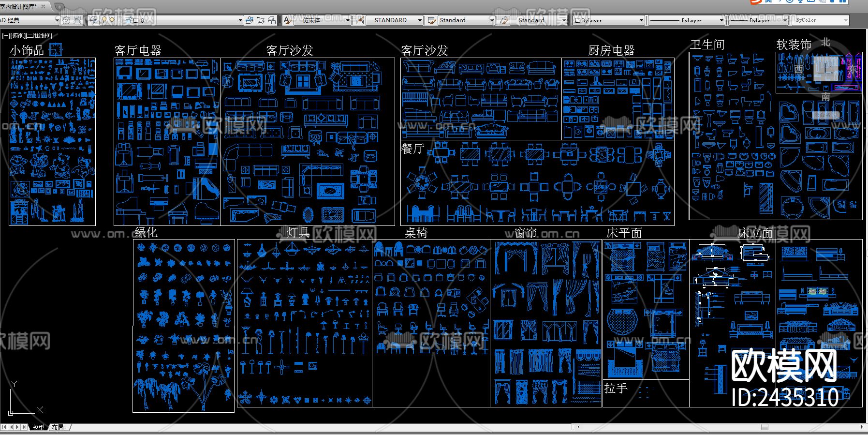Open the Table Style icon
868x435 pixels.
[x=431, y=20]
